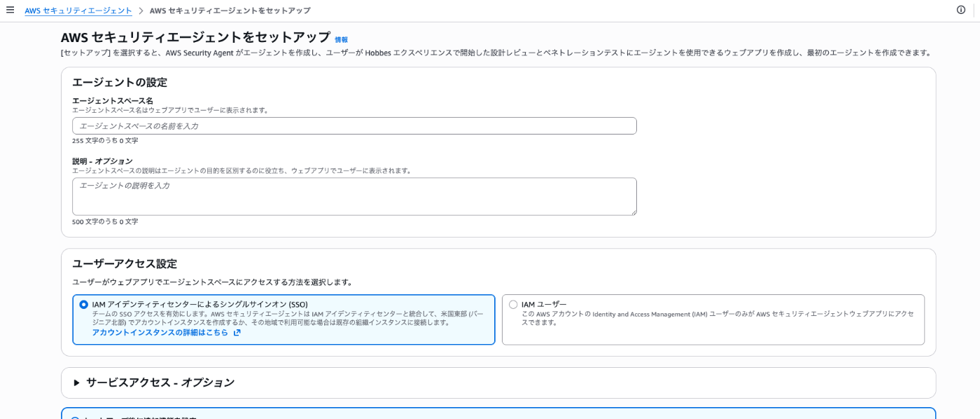Select the IAM ユーザー radio option
This screenshot has width=980, height=419.
(x=513, y=305)
